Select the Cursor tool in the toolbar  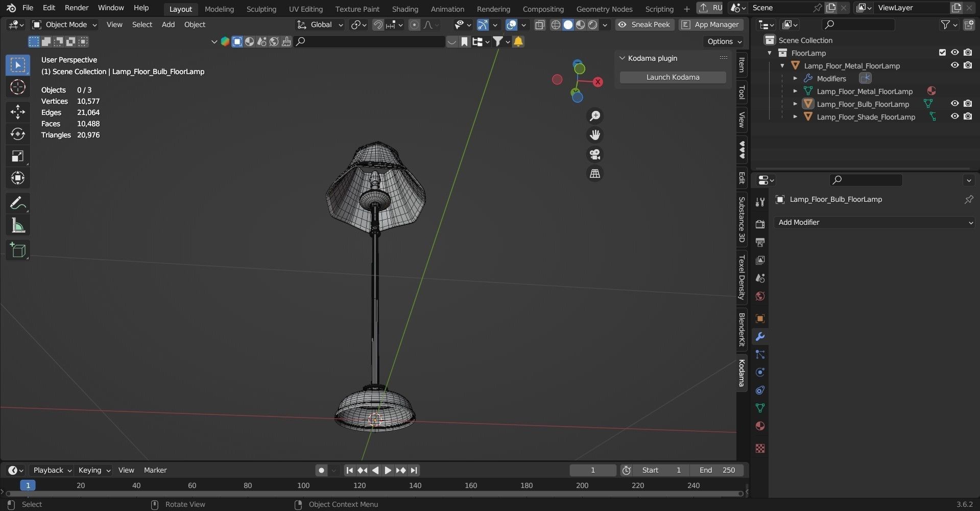pyautogui.click(x=18, y=87)
